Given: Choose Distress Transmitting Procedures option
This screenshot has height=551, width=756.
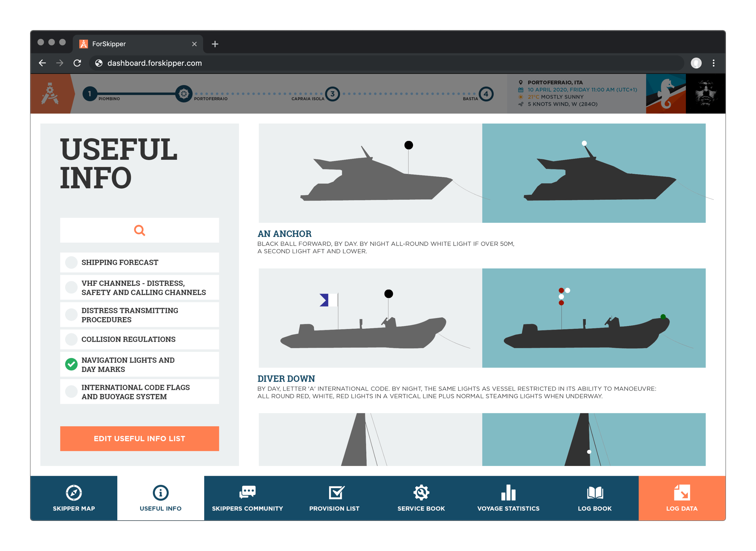Looking at the screenshot, I should pos(71,315).
